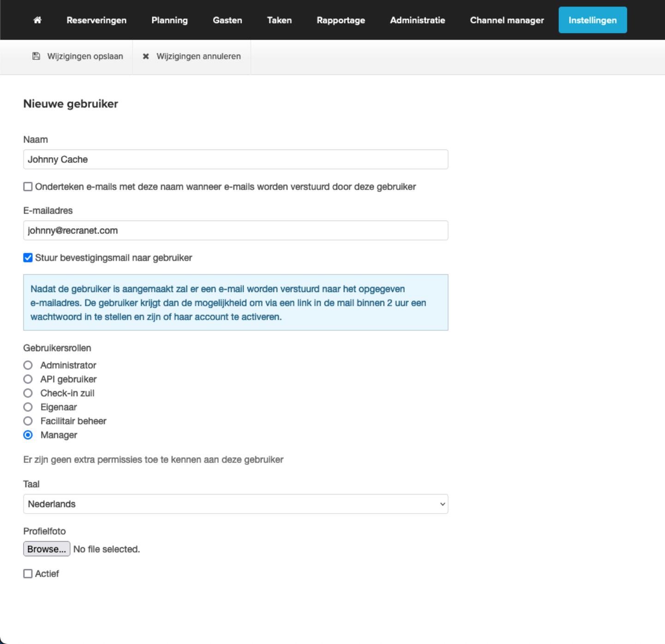Enable signing e-mails with this name
Viewport: 665px width, 644px height.
pos(28,187)
